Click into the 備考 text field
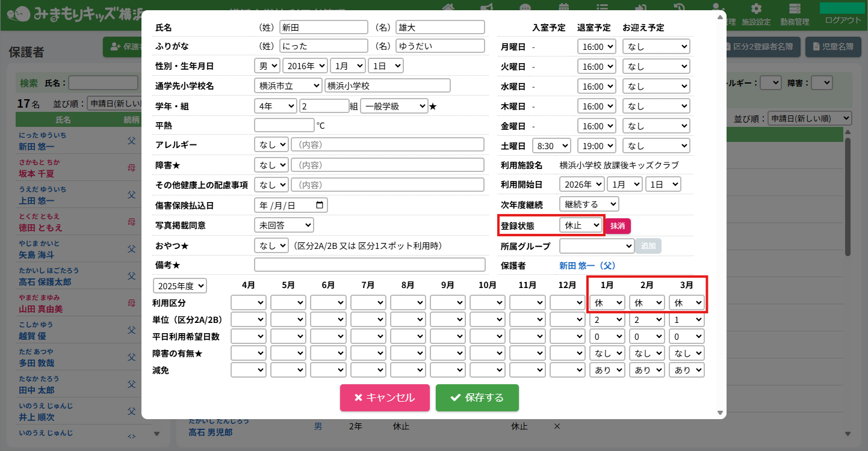 (370, 265)
